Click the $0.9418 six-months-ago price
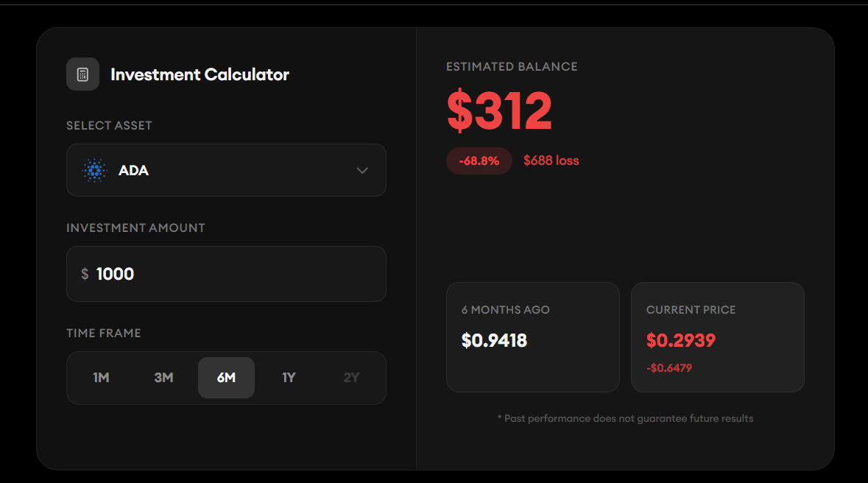Screen dimensions: 868x483 tap(494, 340)
